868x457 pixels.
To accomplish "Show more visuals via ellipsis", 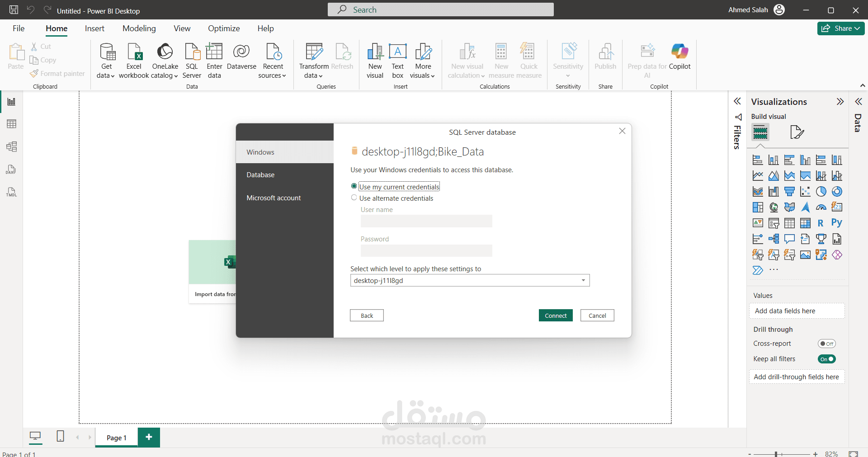I will [x=774, y=270].
